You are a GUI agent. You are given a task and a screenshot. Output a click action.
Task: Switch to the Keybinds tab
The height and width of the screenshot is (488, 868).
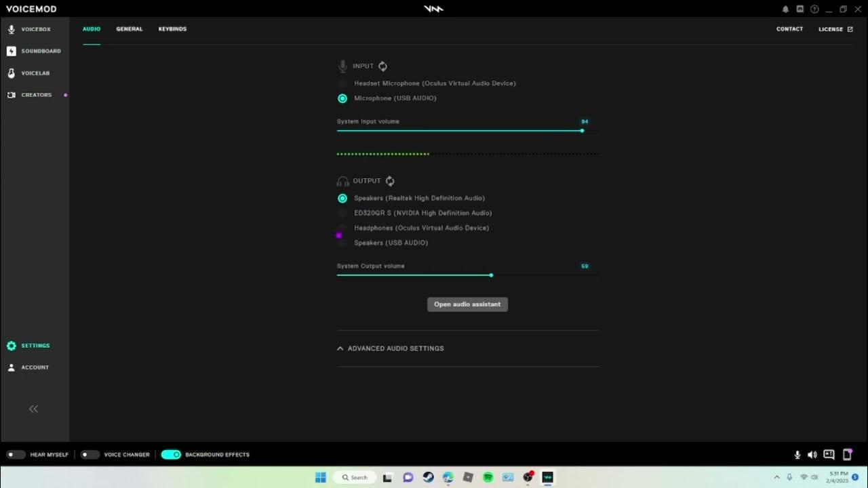point(172,29)
